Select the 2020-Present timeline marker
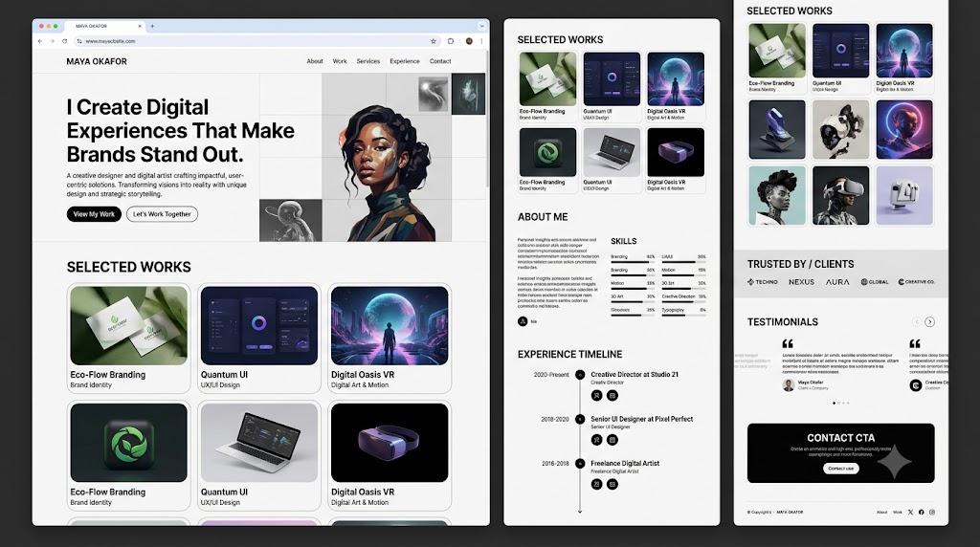The height and width of the screenshot is (547, 980). 580,375
